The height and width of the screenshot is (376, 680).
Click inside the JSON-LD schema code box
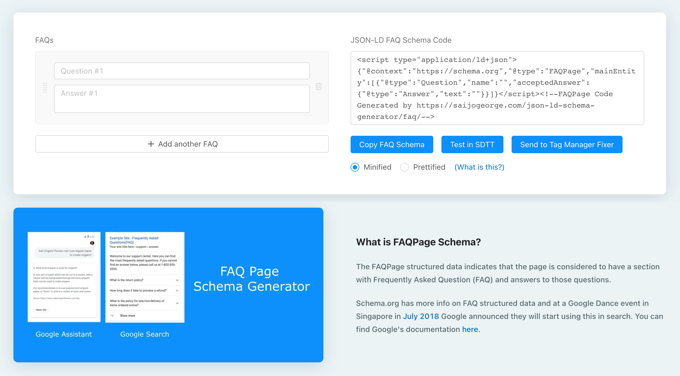click(x=497, y=88)
